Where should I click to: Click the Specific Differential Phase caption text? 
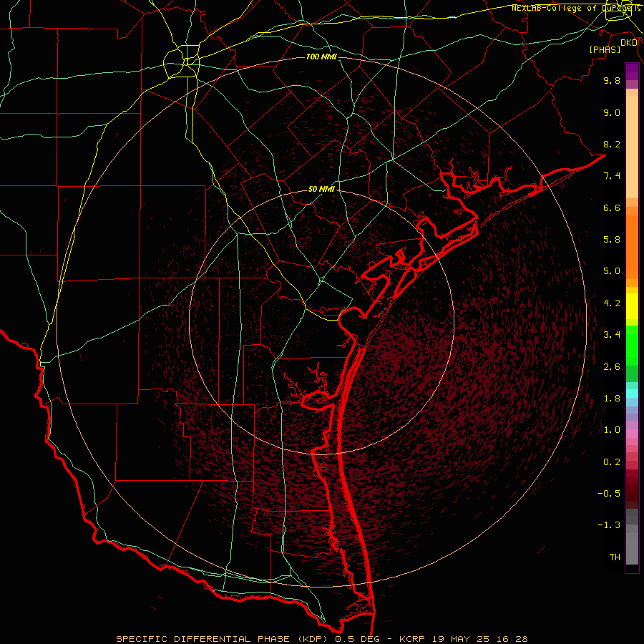click(x=321, y=639)
